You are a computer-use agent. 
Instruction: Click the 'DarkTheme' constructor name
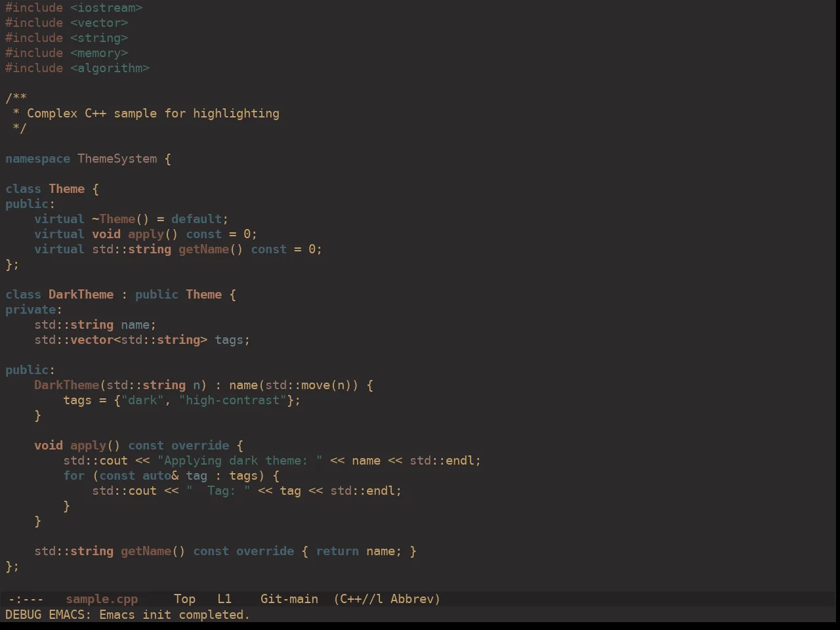[67, 385]
